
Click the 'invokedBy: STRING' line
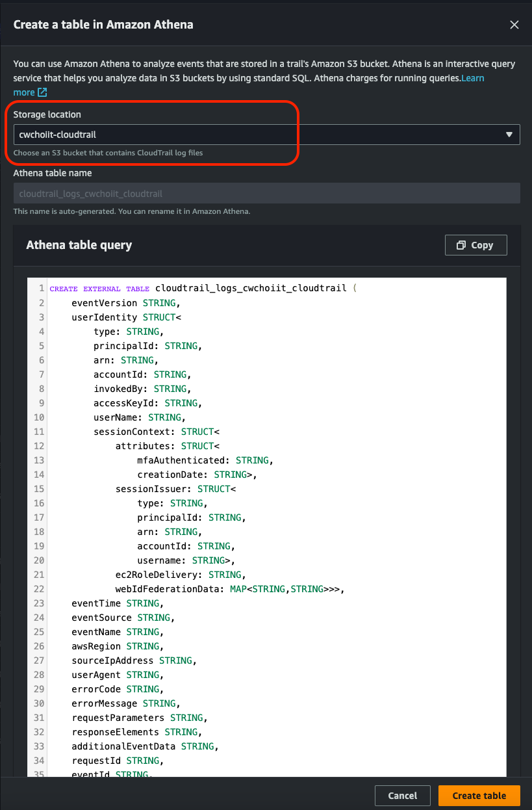(143, 389)
